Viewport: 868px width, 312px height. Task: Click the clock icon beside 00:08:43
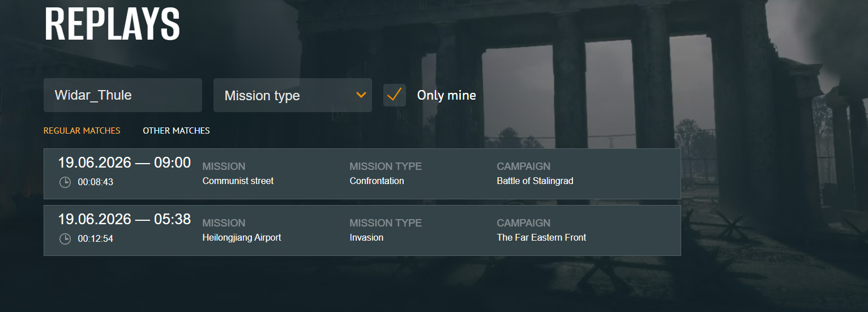point(65,182)
